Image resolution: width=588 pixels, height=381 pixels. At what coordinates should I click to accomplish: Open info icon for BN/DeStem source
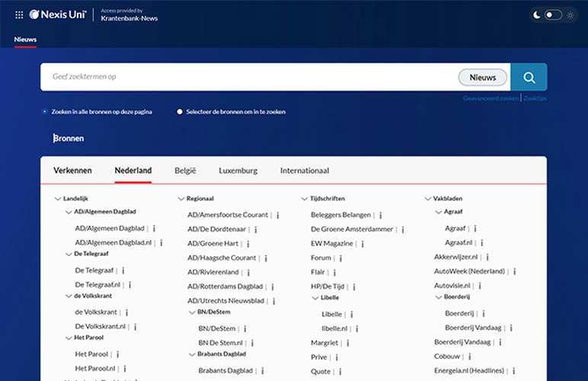point(245,329)
